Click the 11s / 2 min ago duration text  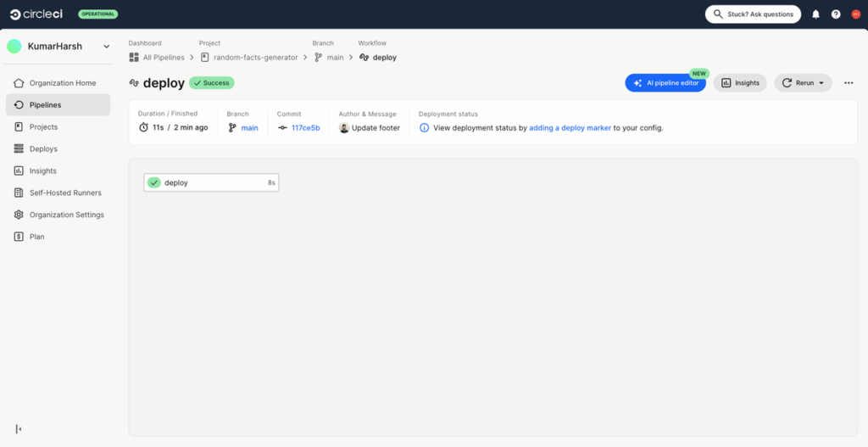(x=181, y=128)
